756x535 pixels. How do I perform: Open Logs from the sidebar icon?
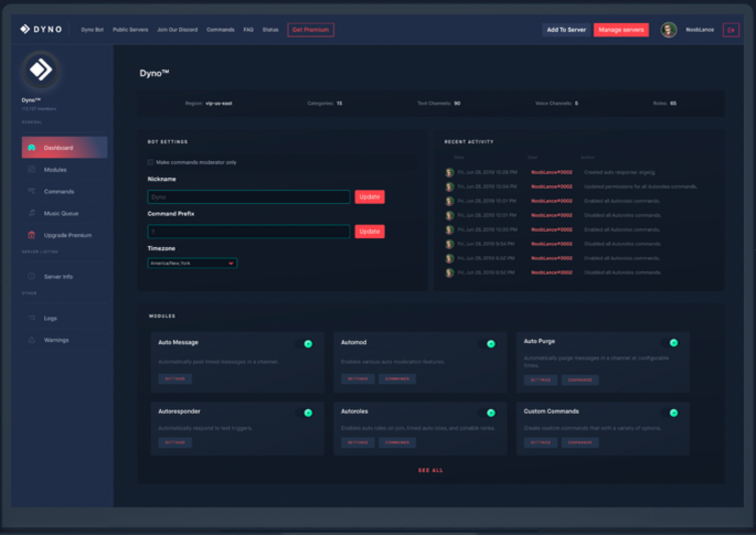pos(31,318)
